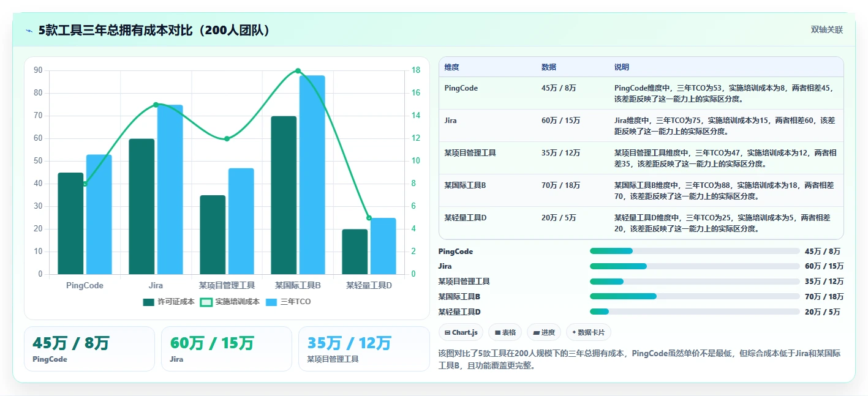Select Jira row name in table
Viewport: 868px width, 396px height.
pyautogui.click(x=451, y=121)
